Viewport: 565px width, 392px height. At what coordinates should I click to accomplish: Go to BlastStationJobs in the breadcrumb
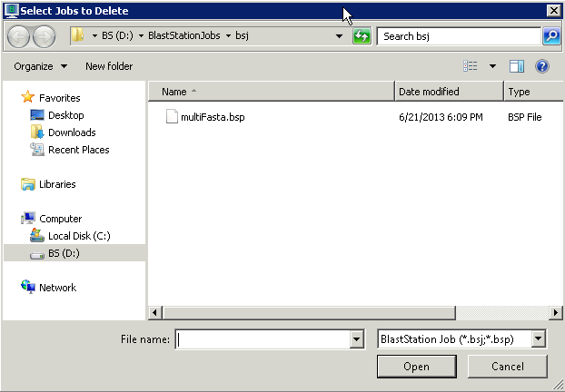[x=184, y=35]
